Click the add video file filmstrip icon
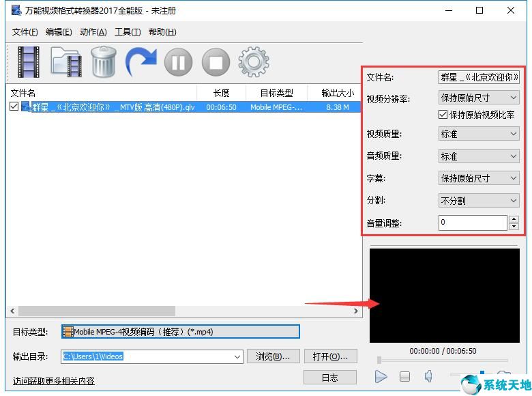This screenshot has height=396, width=532. click(x=28, y=62)
